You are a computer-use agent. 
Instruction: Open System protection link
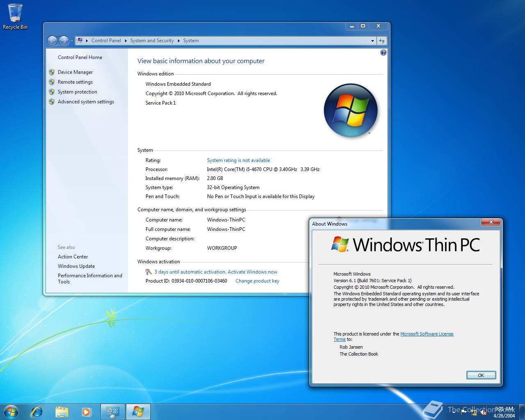pos(78,92)
